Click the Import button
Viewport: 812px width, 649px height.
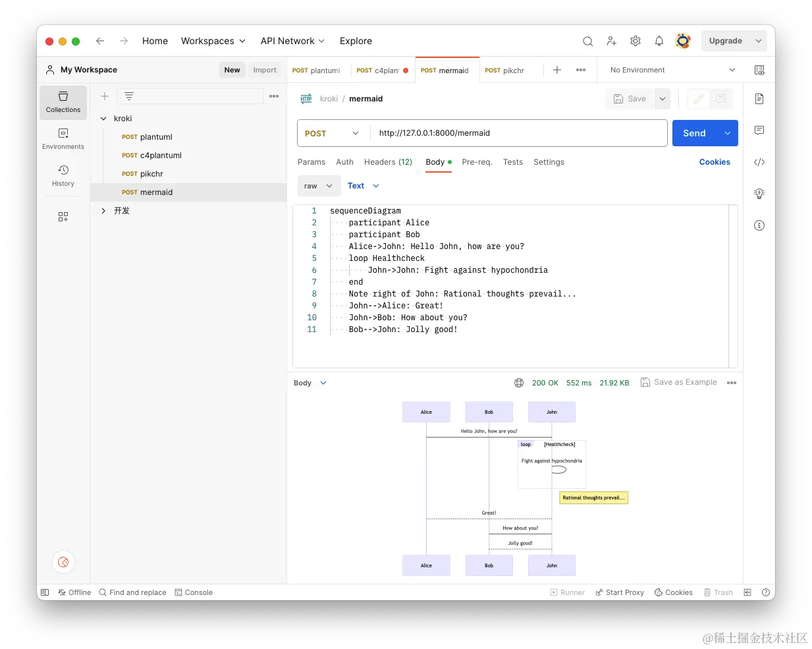pos(265,70)
